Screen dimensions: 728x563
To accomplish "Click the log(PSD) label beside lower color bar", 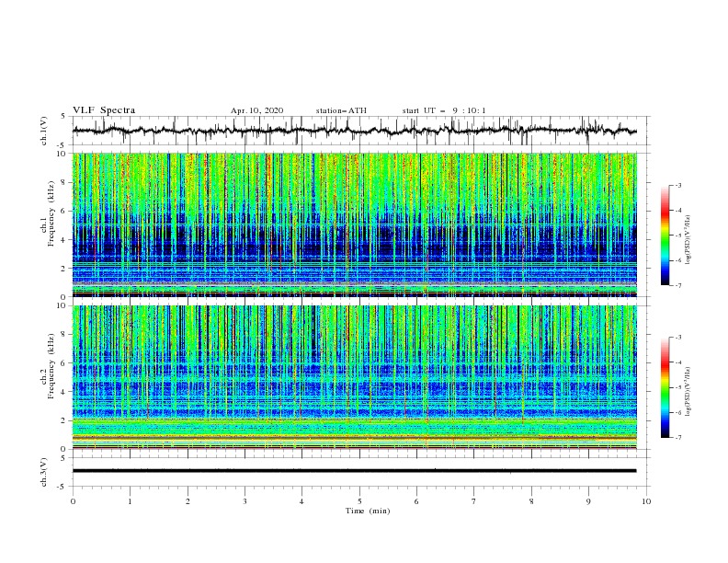I will (x=688, y=391).
